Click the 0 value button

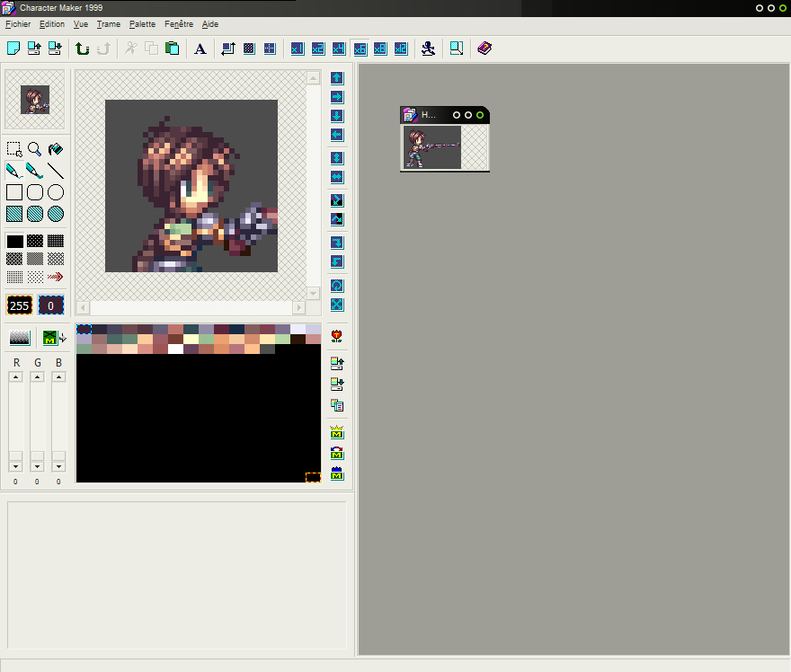coord(50,305)
